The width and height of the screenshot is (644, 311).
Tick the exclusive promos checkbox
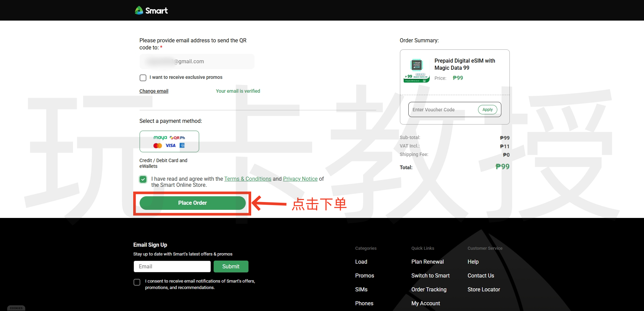pos(143,78)
